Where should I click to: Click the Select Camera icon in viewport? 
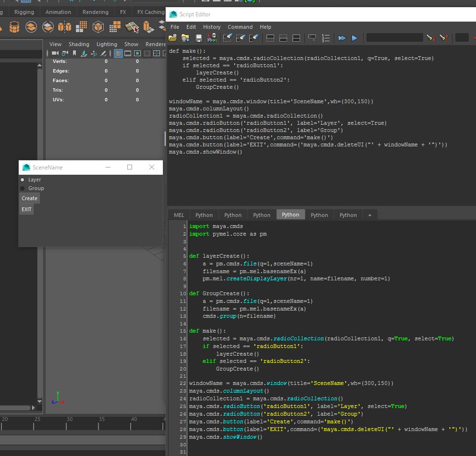coord(55,53)
